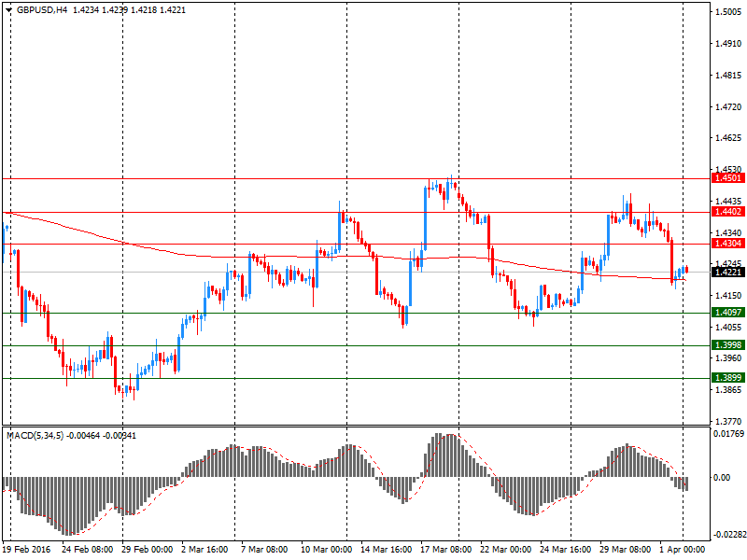Click the 10 Mar 00:00 time label
The height and width of the screenshot is (560, 747).
click(x=326, y=550)
